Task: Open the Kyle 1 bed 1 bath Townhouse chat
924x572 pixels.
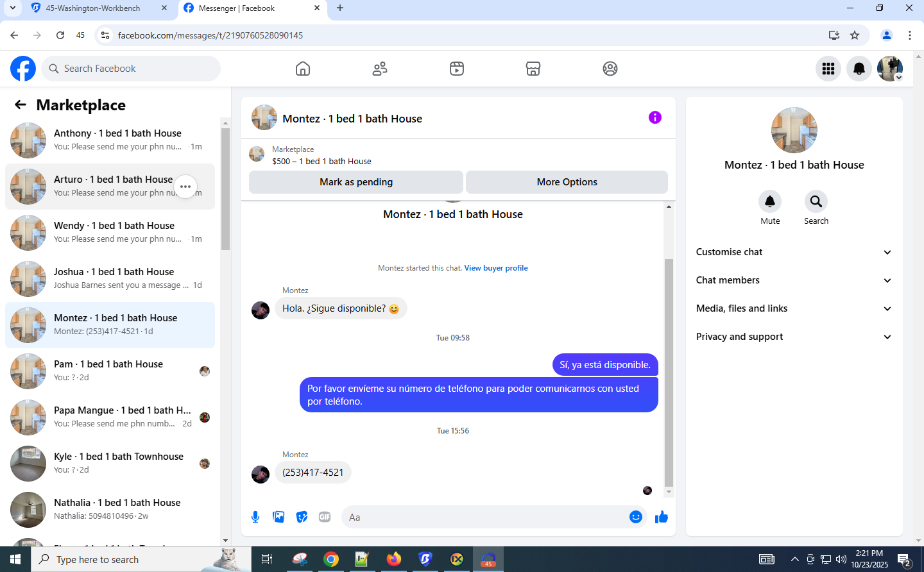Action: click(110, 464)
